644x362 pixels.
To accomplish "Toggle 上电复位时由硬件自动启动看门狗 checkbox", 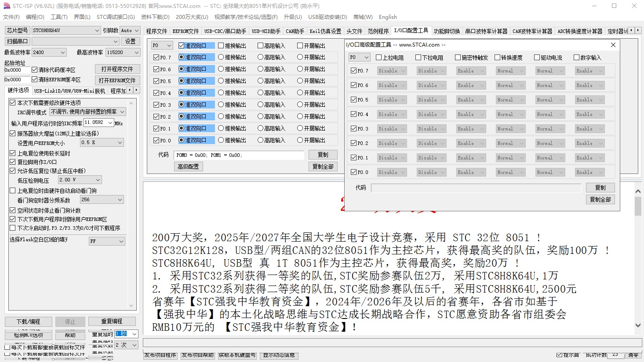I will [13, 191].
